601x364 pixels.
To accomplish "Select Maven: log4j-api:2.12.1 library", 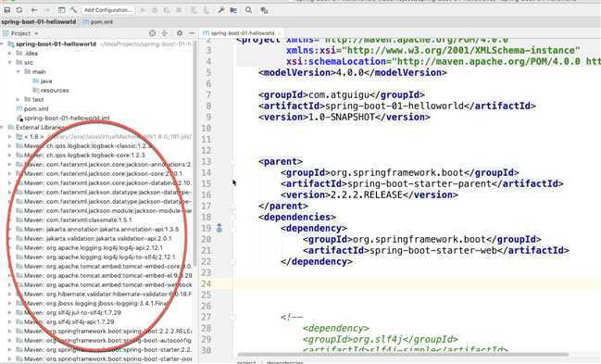I will click(x=89, y=248).
